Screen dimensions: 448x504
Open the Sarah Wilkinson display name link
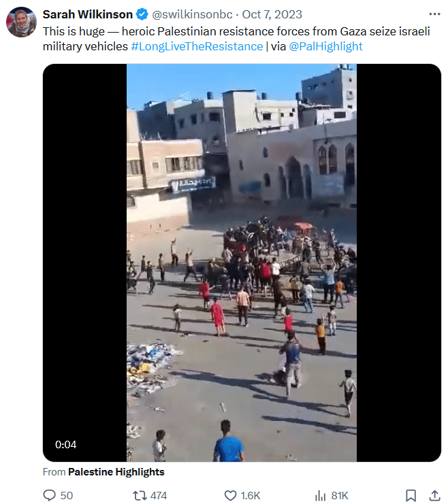[x=88, y=14]
